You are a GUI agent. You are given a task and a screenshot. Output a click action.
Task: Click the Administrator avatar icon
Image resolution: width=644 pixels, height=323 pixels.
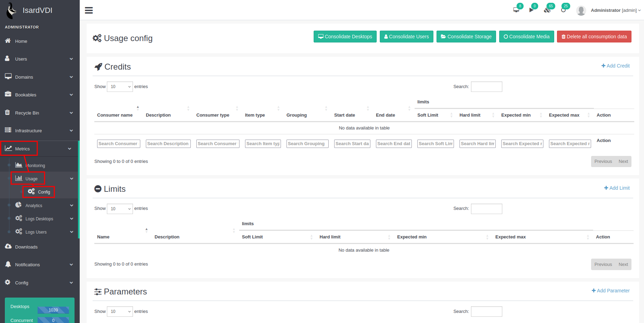[581, 10]
